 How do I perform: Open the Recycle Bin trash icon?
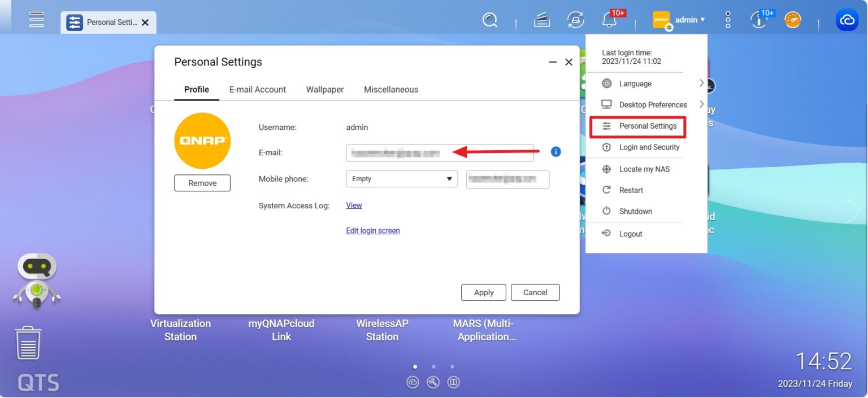28,343
